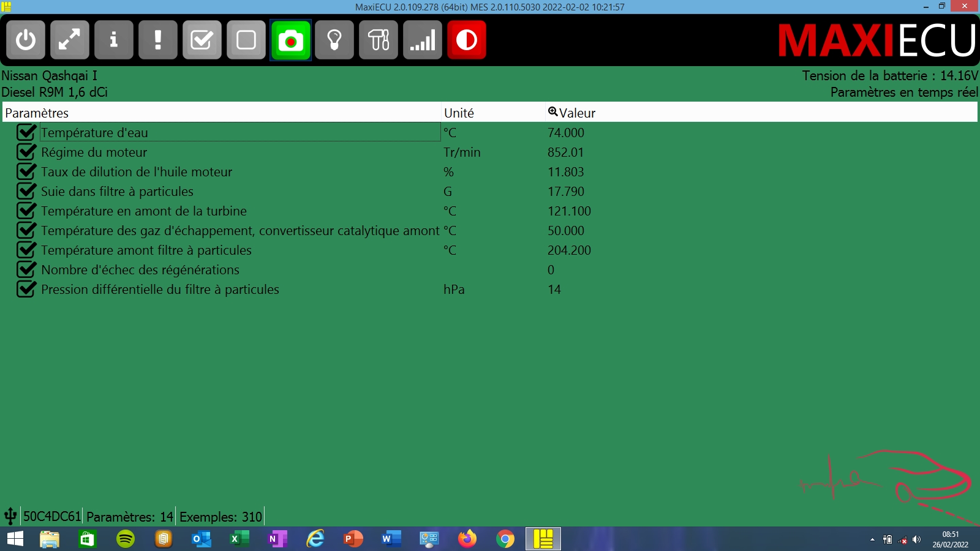Click the light bulb toolbar icon
The height and width of the screenshot is (551, 980).
coord(334,40)
